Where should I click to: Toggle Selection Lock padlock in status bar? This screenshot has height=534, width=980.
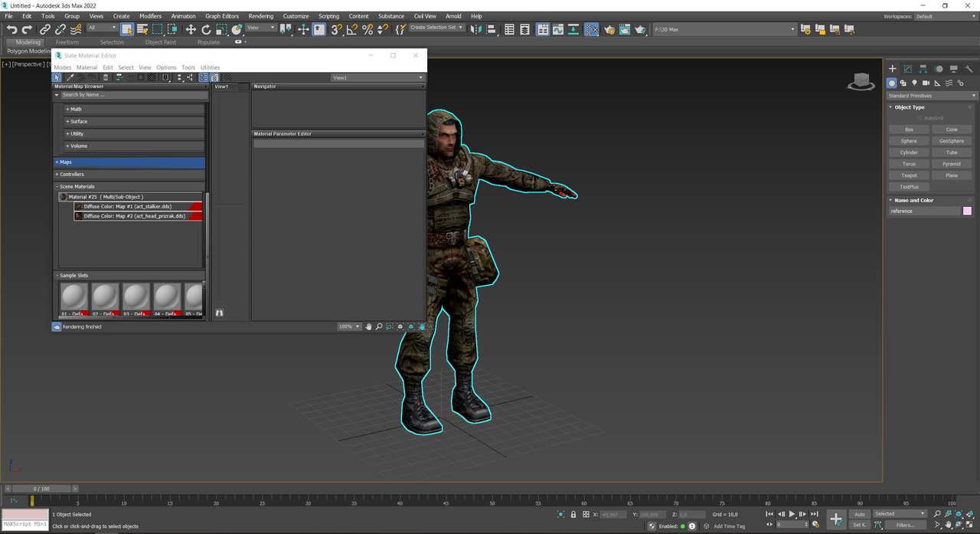pyautogui.click(x=573, y=515)
